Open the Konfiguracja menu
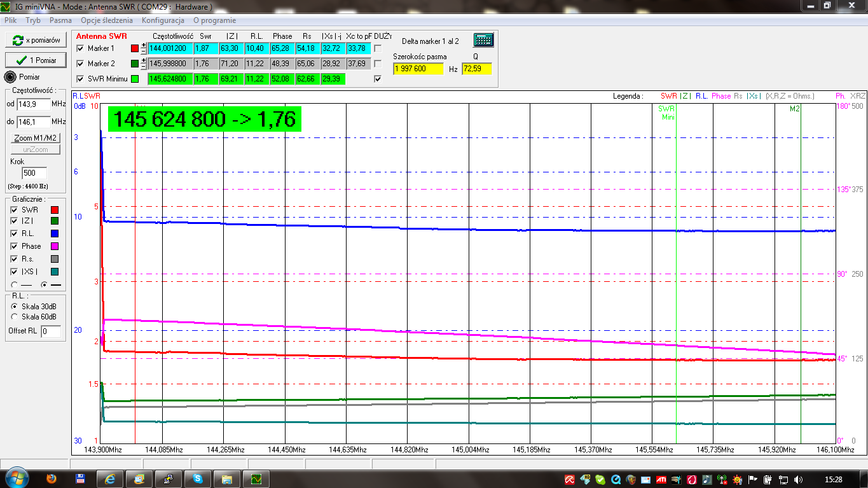Image resolution: width=868 pixels, height=488 pixels. click(163, 20)
